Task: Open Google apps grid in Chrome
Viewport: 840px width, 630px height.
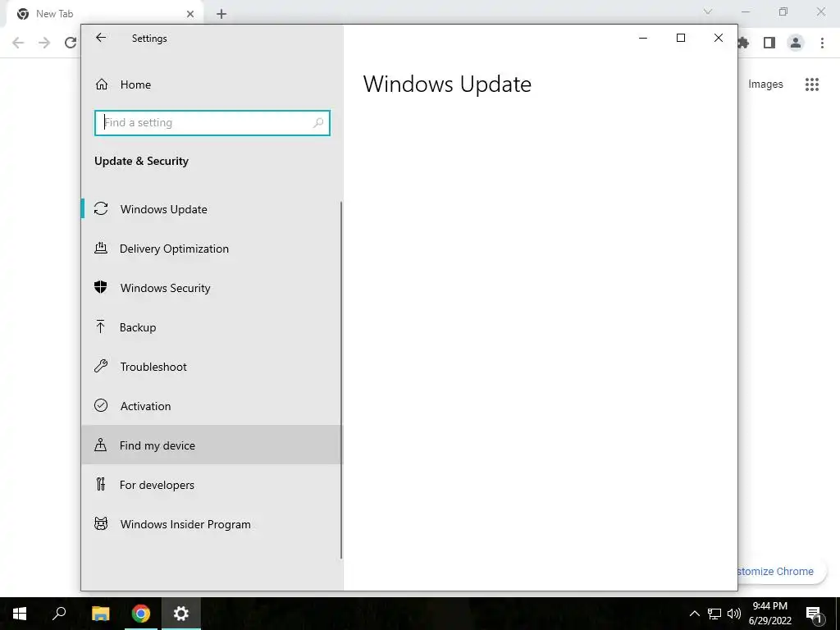Action: tap(812, 84)
